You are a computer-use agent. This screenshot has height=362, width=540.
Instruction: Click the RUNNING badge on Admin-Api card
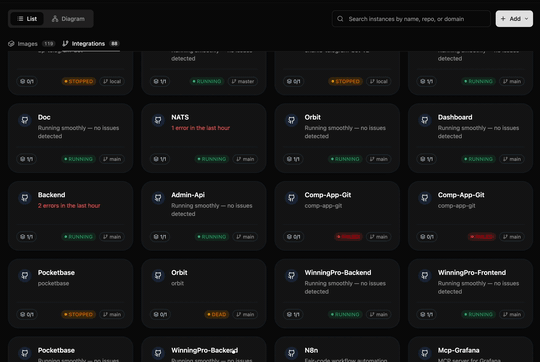(211, 237)
